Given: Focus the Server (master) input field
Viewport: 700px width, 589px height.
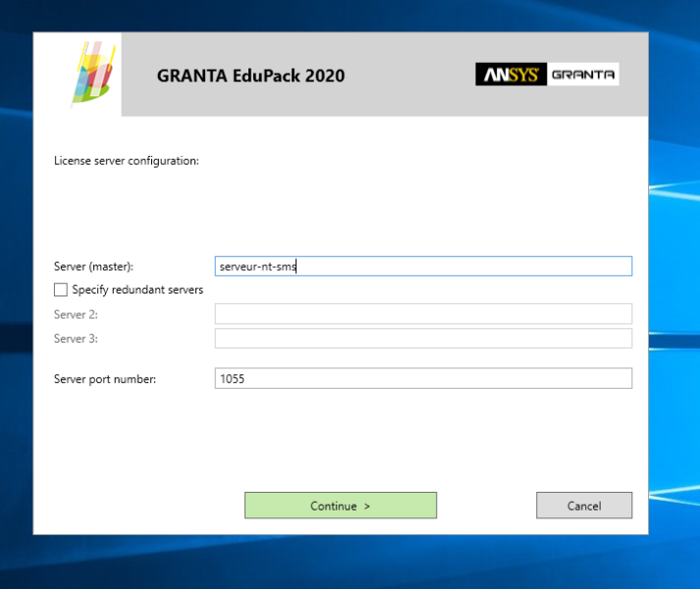Looking at the screenshot, I should click(422, 266).
